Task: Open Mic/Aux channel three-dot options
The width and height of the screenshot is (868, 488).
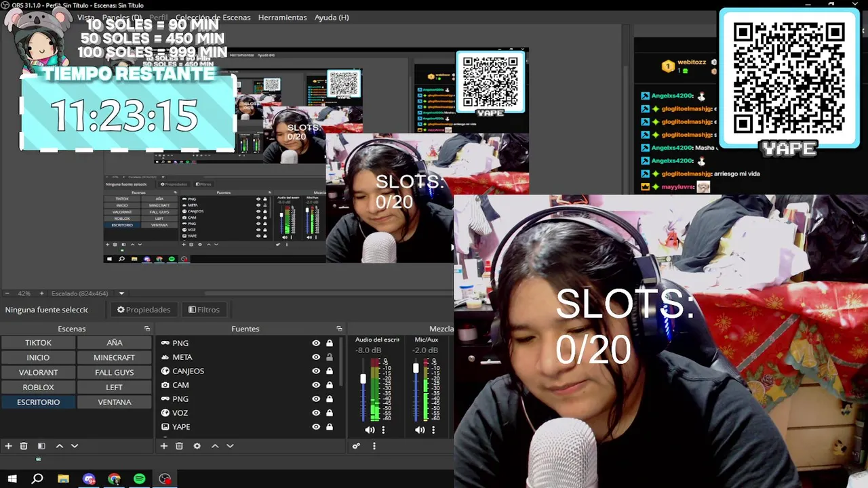Action: (433, 430)
